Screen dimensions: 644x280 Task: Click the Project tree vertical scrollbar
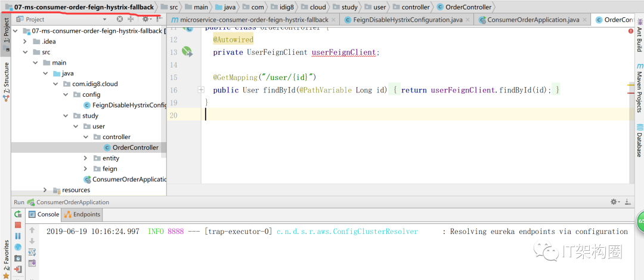pyautogui.click(x=165, y=92)
